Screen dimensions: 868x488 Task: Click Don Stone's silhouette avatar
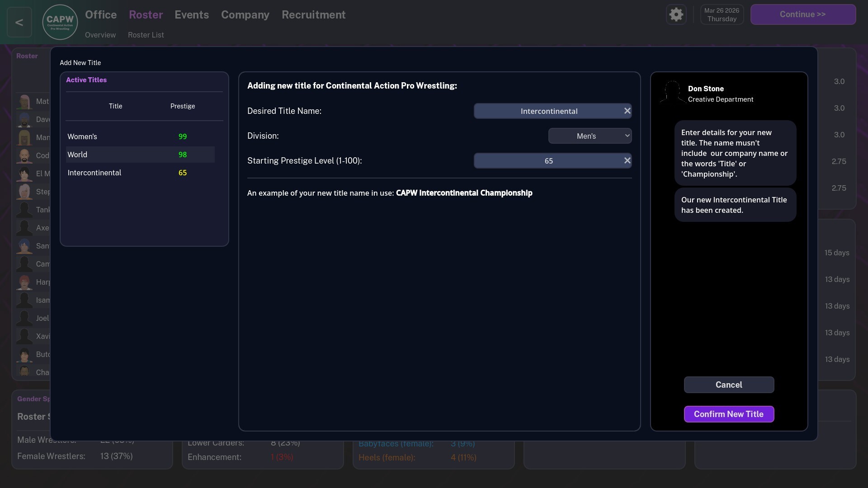672,92
